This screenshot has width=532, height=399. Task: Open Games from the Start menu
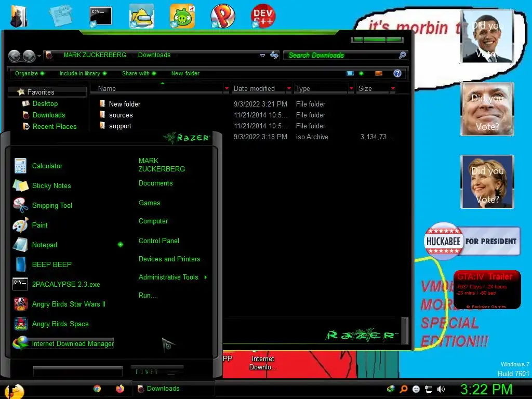149,203
